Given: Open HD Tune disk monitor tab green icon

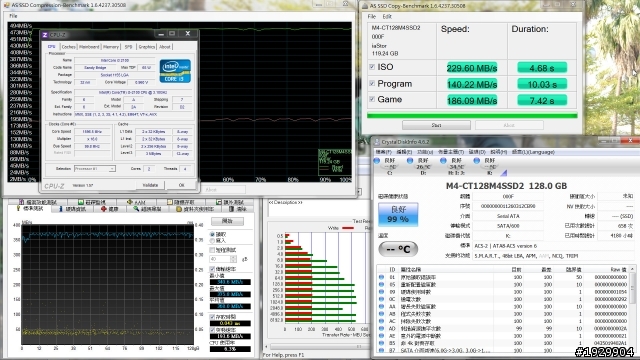Looking at the screenshot, I should pos(81,202).
